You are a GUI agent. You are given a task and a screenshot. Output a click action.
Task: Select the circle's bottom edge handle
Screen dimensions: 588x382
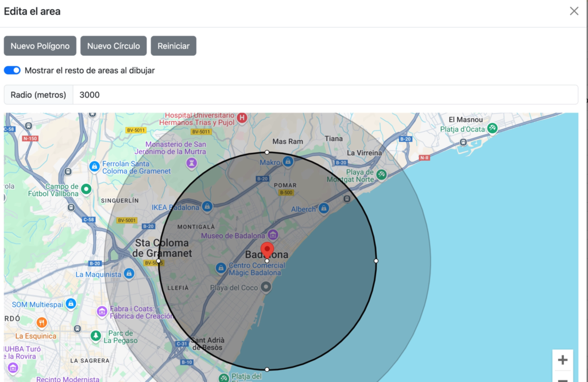pos(267,369)
